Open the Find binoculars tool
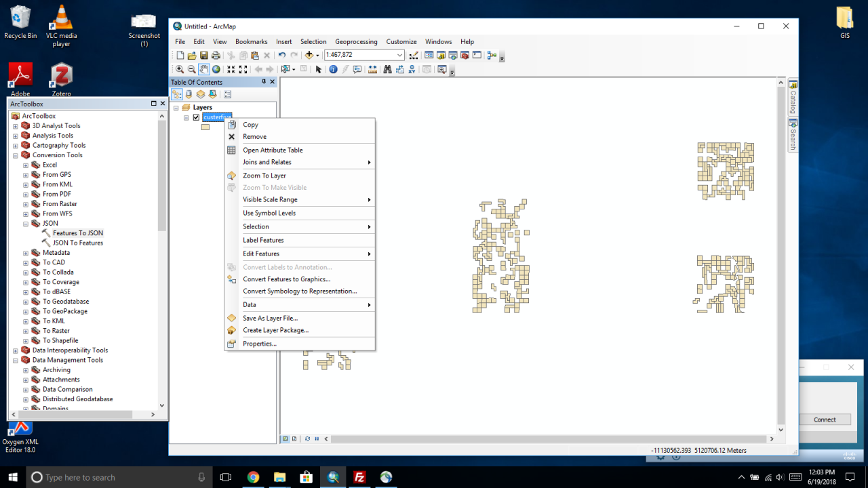 (387, 69)
